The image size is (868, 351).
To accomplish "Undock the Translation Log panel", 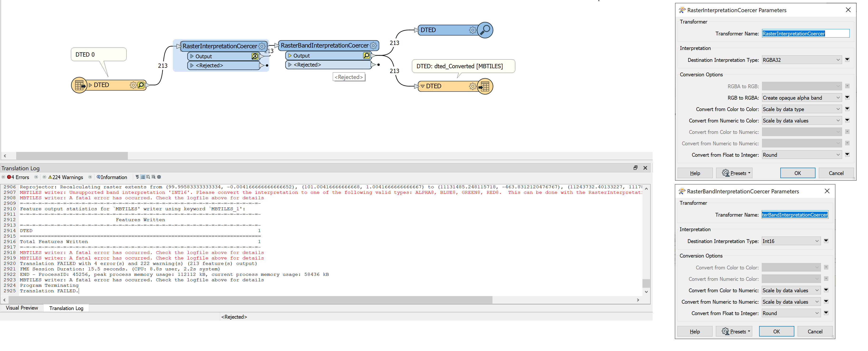I will click(x=635, y=168).
